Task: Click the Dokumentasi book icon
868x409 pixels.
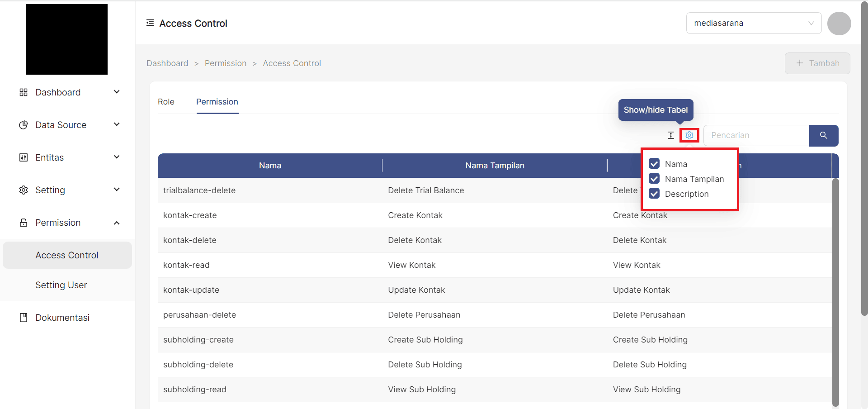Action: coord(24,318)
